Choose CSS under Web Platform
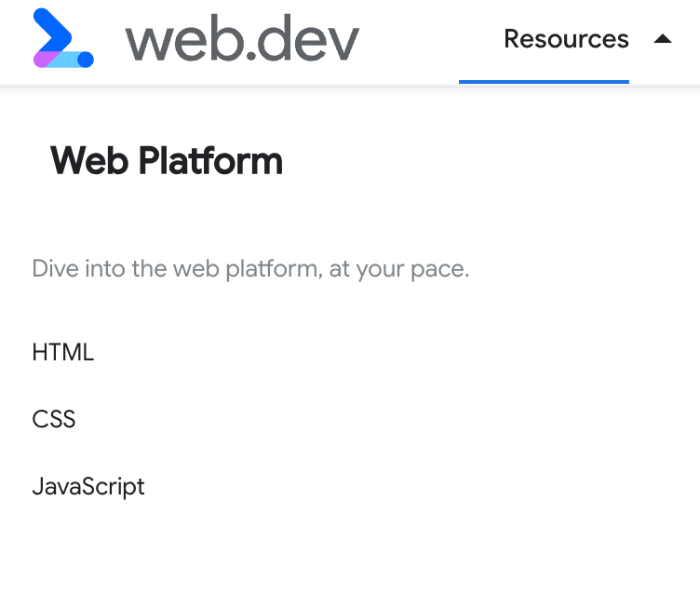Screen dimensions: 700x609 click(54, 419)
